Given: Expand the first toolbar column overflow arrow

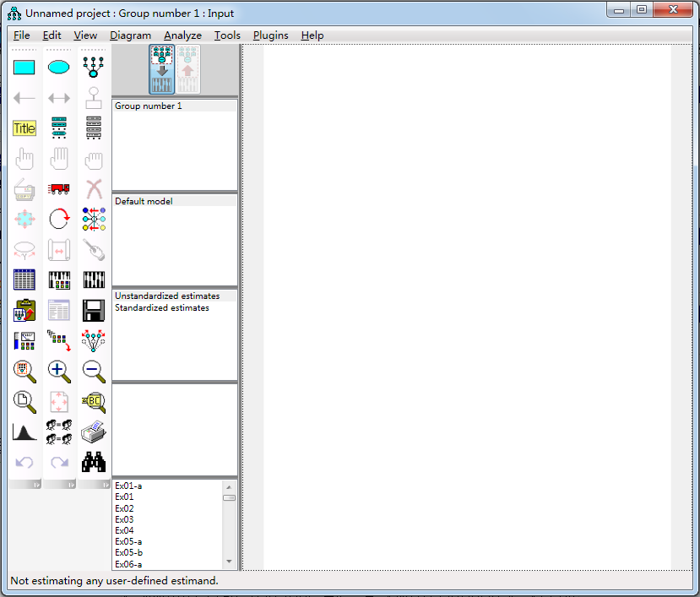Looking at the screenshot, I should pyautogui.click(x=36, y=485).
